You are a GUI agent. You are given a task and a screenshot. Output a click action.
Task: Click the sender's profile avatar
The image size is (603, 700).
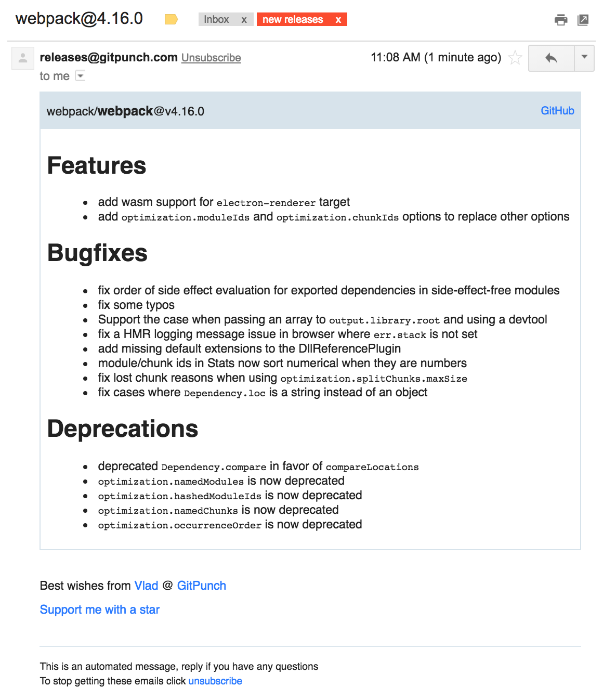23,58
